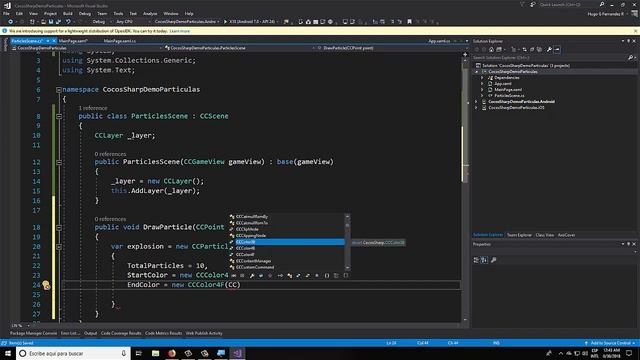This screenshot has width=640, height=360.
Task: Click the microphone icon in taskbar search
Action: 123,353
